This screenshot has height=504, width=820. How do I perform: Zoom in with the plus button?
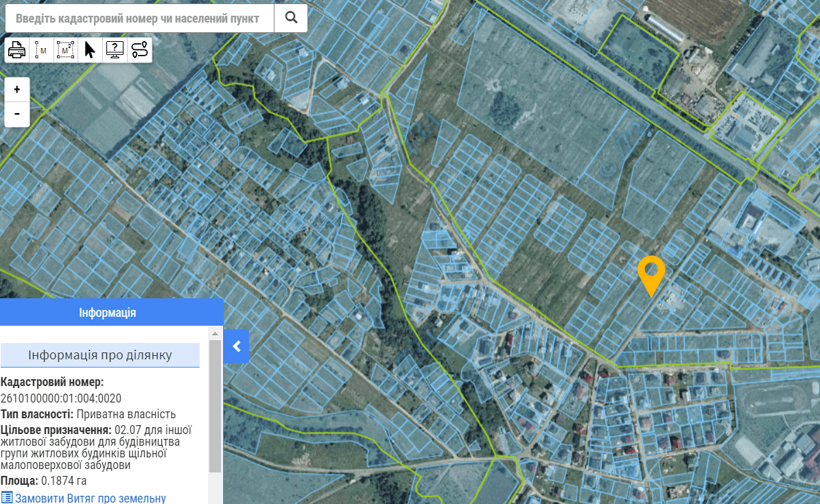coord(17,89)
